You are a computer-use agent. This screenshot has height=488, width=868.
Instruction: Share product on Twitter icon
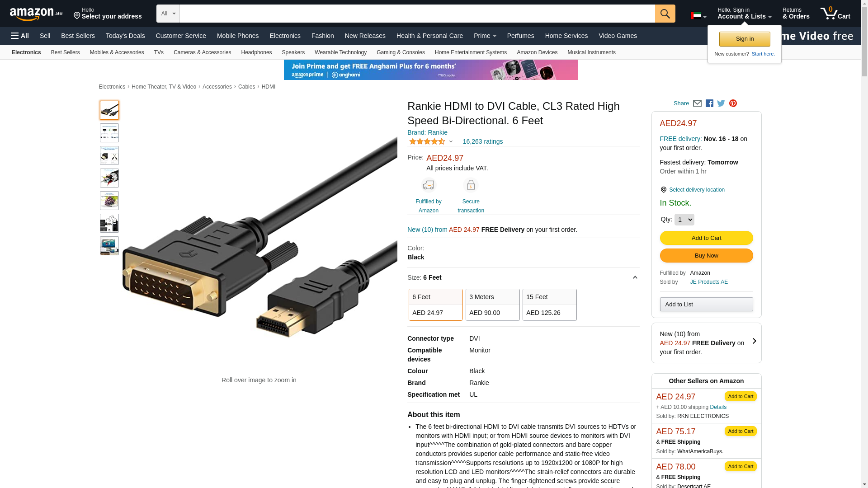tap(721, 103)
